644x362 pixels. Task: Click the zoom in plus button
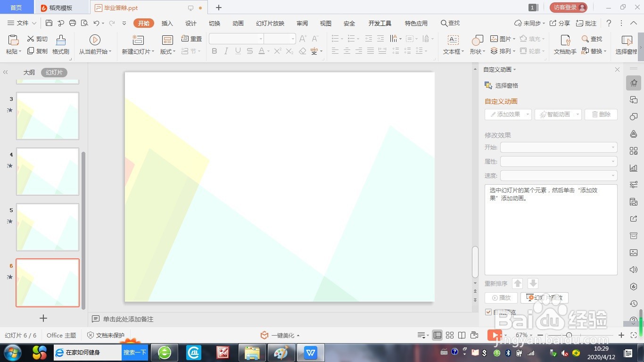click(621, 335)
